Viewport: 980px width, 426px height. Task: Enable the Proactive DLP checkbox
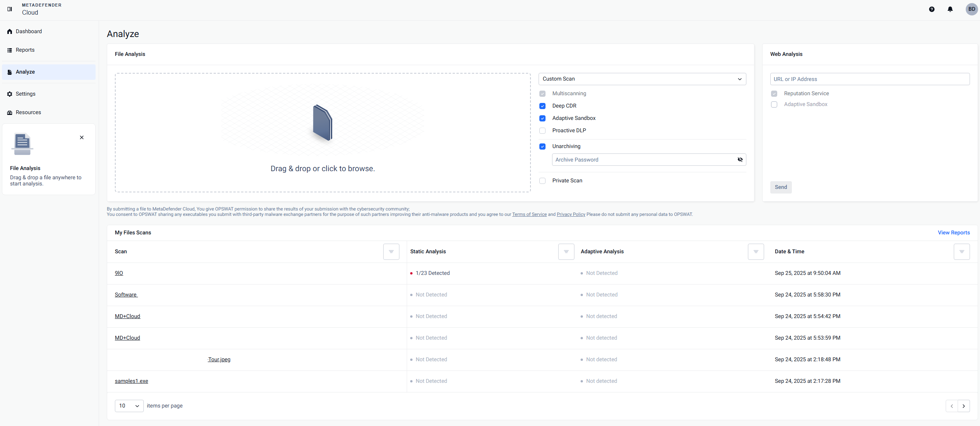(542, 131)
